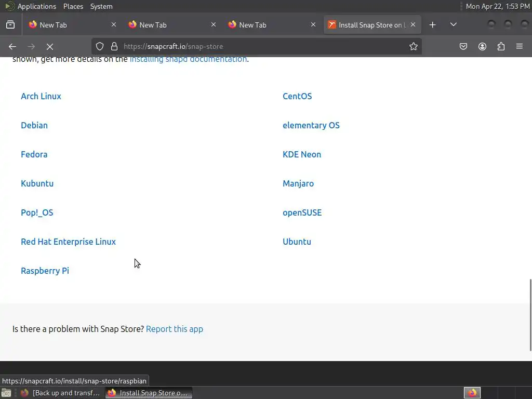Open the Arch Linux install link
The image size is (532, 399).
pyautogui.click(x=41, y=96)
